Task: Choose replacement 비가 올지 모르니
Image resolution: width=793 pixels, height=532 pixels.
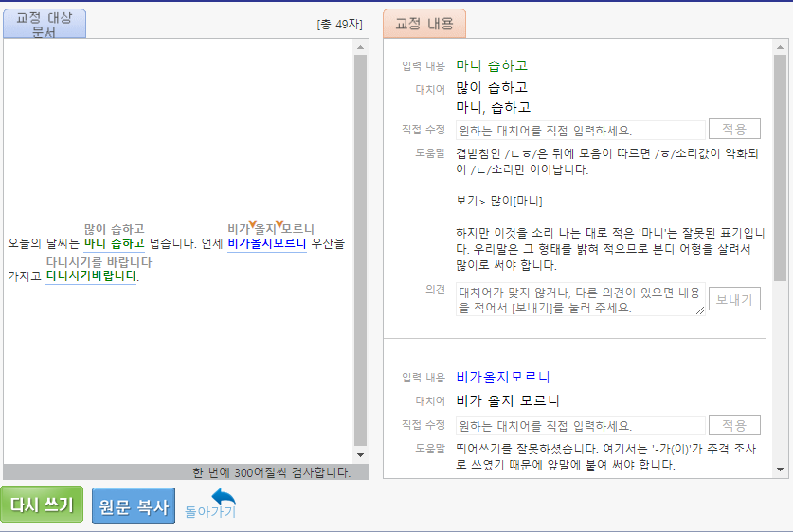Action: [507, 400]
